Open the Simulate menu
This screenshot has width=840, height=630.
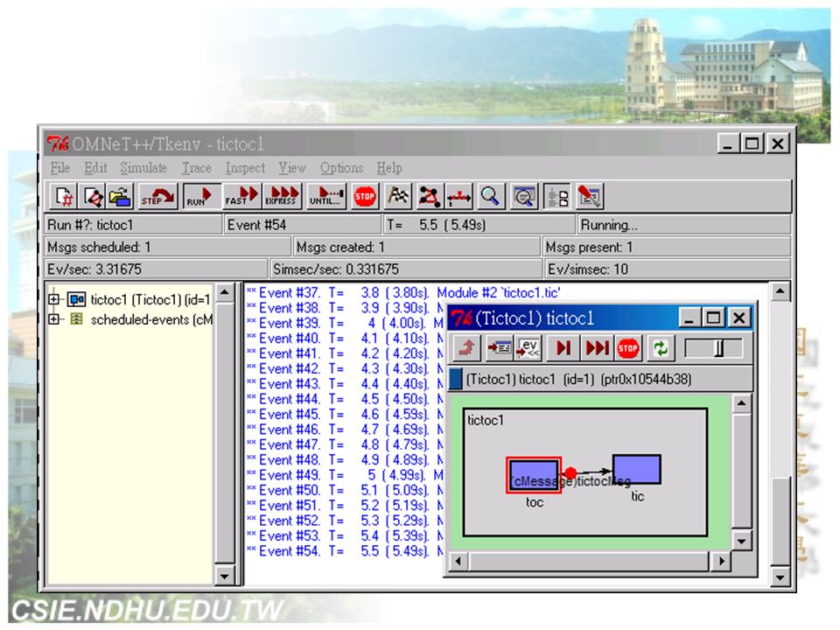pos(143,168)
